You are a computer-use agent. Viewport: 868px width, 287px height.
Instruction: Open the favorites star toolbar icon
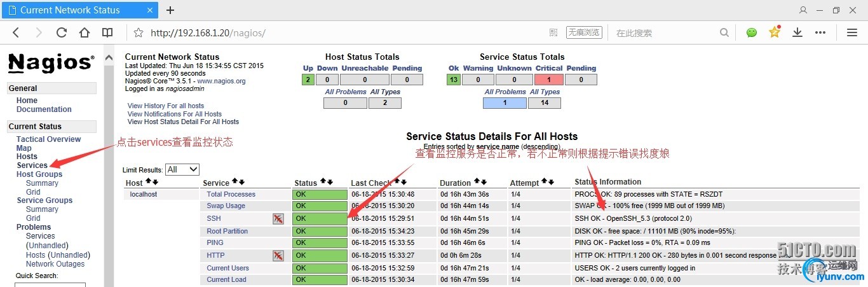click(x=775, y=32)
